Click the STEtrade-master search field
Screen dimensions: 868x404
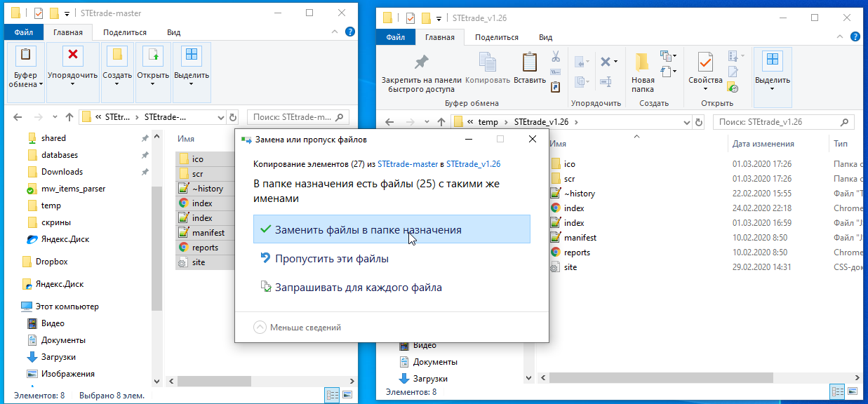point(298,117)
